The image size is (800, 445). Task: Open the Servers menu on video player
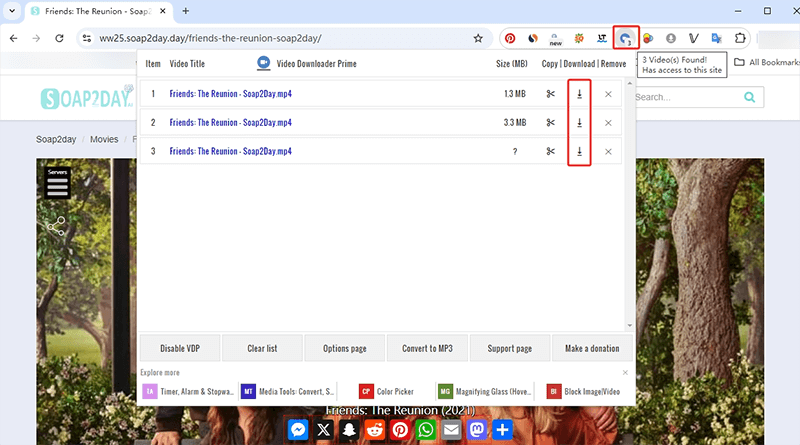tap(57, 183)
